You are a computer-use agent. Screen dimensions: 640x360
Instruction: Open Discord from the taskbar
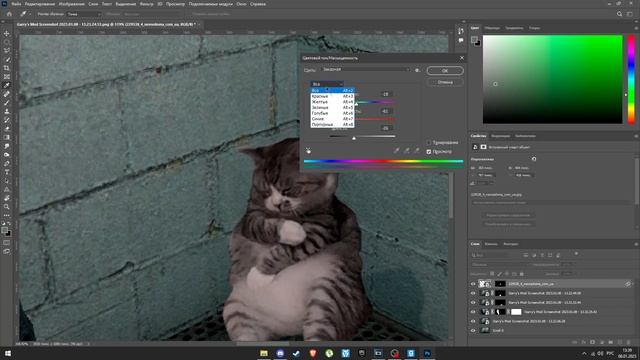click(x=280, y=353)
